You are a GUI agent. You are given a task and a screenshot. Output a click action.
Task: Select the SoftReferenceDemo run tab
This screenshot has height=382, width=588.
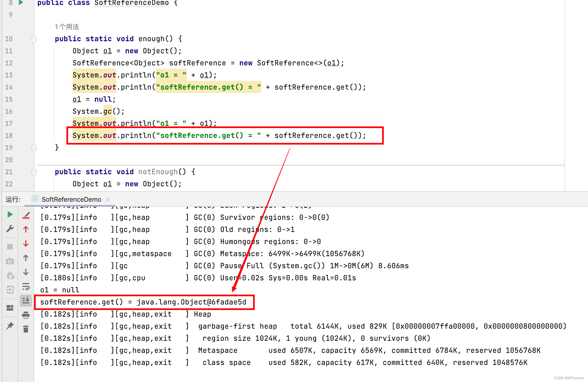[71, 199]
